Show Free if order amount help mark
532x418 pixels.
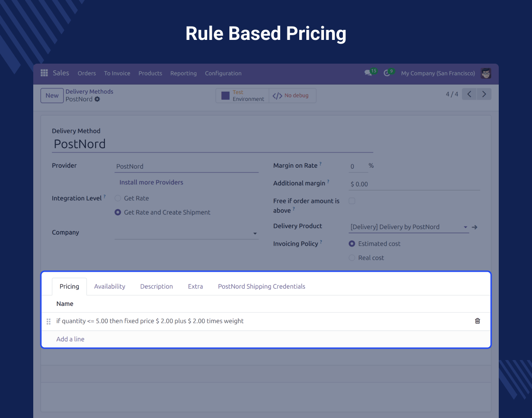[294, 209]
